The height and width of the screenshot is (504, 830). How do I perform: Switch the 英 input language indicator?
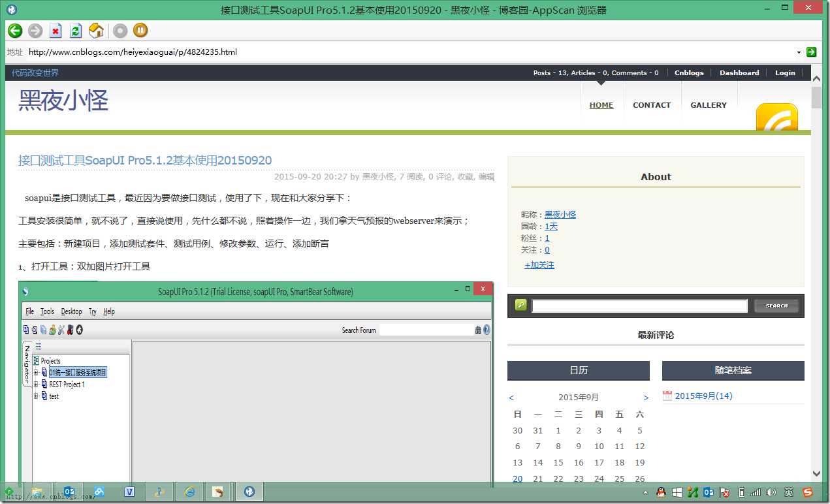[789, 492]
